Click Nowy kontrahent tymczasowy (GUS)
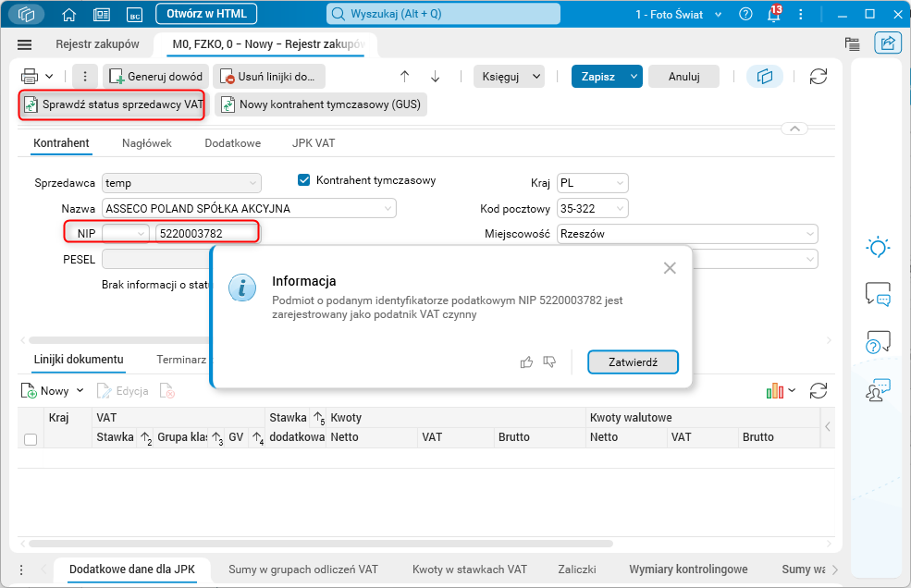This screenshot has height=588, width=911. 321,104
